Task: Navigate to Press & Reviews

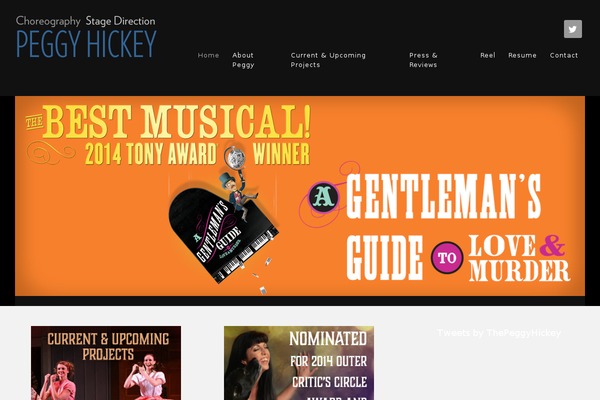Action: click(x=423, y=60)
